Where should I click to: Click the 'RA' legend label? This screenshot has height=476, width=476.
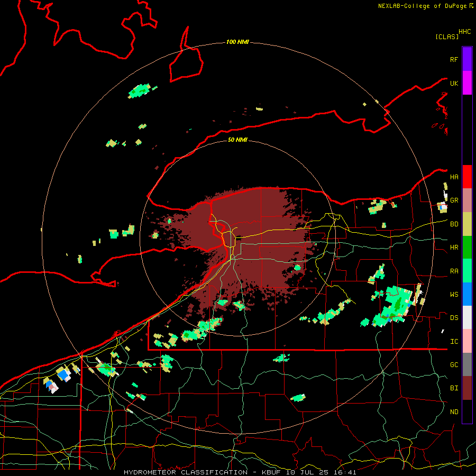(454, 271)
